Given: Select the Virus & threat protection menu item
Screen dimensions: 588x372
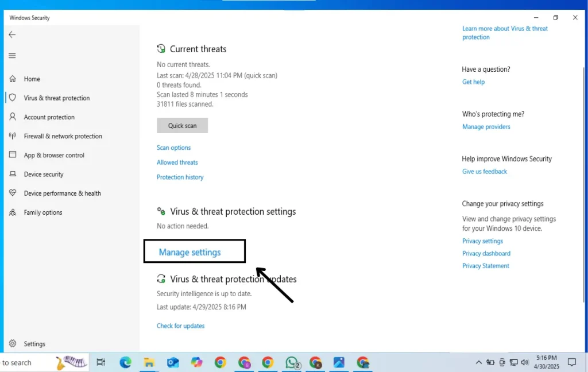Looking at the screenshot, I should click(57, 98).
